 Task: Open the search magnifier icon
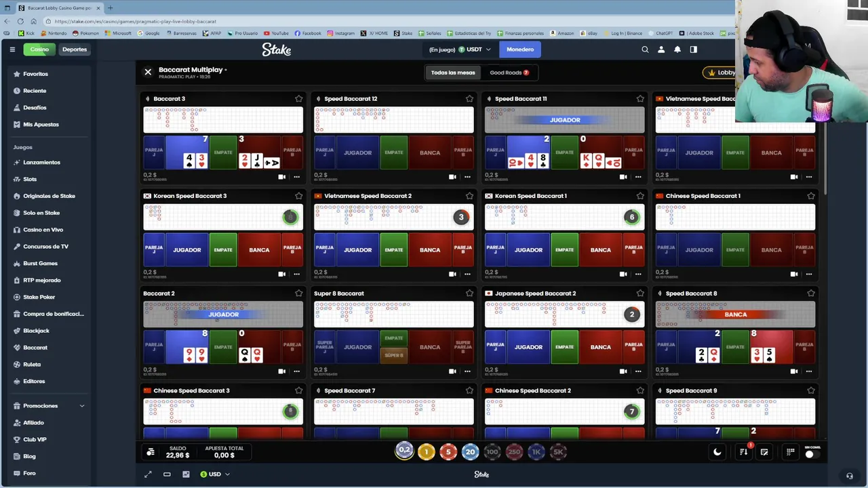[645, 49]
